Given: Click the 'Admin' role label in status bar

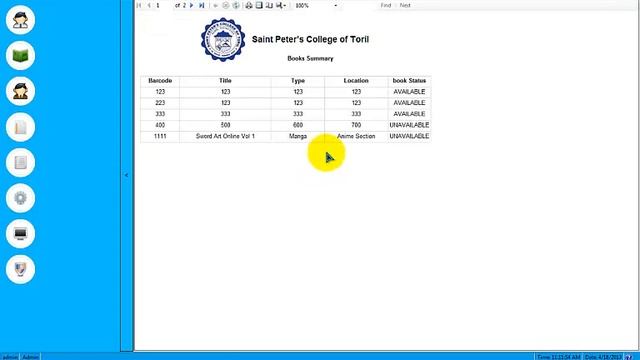Looking at the screenshot, I should (x=30, y=357).
